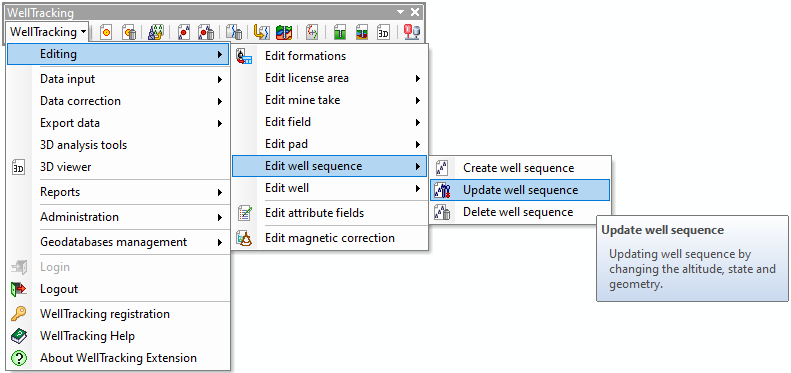Image resolution: width=791 pixels, height=373 pixels.
Task: Click the toolbar page icon with red dot and wells
Action: pos(184,33)
